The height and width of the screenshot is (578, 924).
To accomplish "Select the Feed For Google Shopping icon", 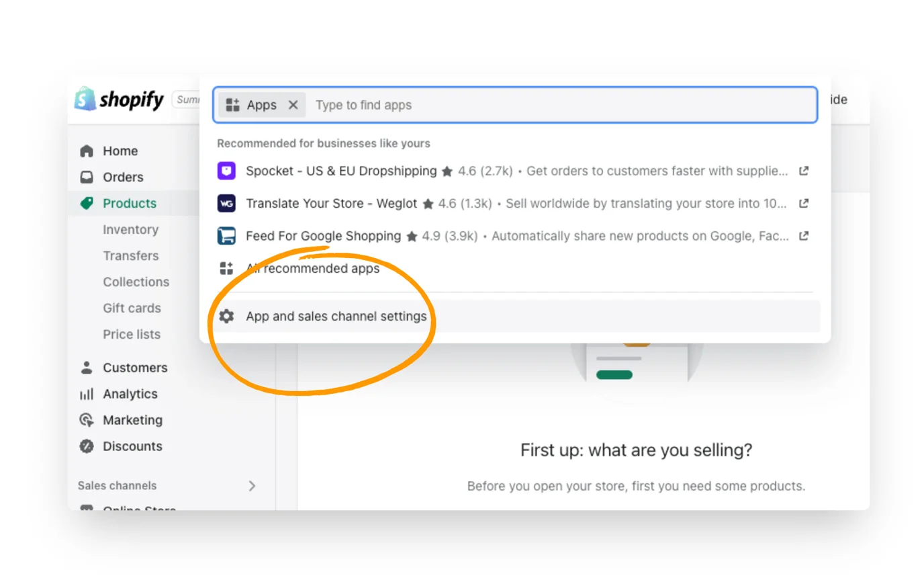I will pyautogui.click(x=226, y=236).
